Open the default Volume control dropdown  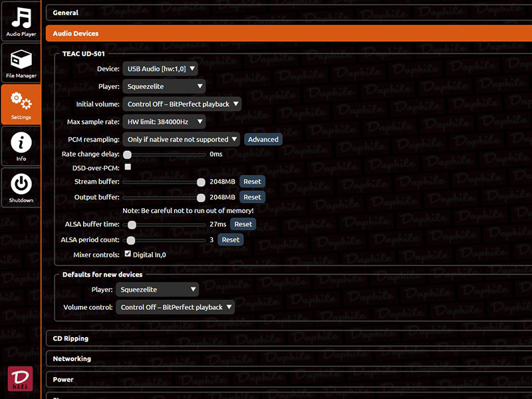coord(175,307)
